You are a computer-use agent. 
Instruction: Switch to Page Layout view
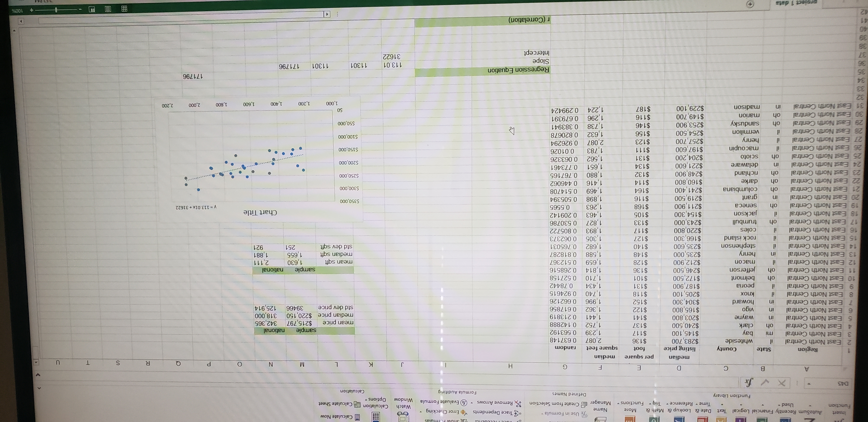[x=108, y=9]
